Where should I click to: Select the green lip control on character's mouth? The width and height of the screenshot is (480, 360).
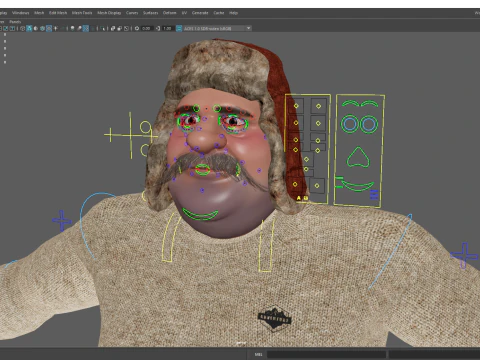203,170
